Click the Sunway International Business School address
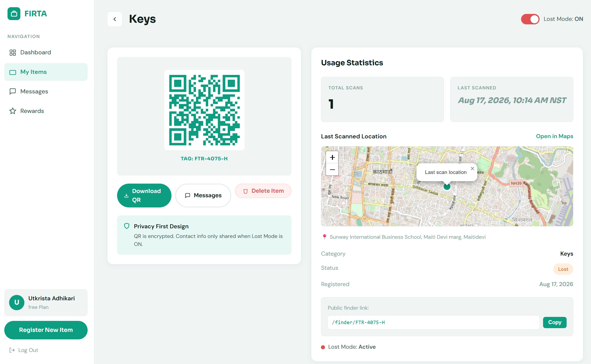This screenshot has height=364, width=591. click(x=407, y=237)
